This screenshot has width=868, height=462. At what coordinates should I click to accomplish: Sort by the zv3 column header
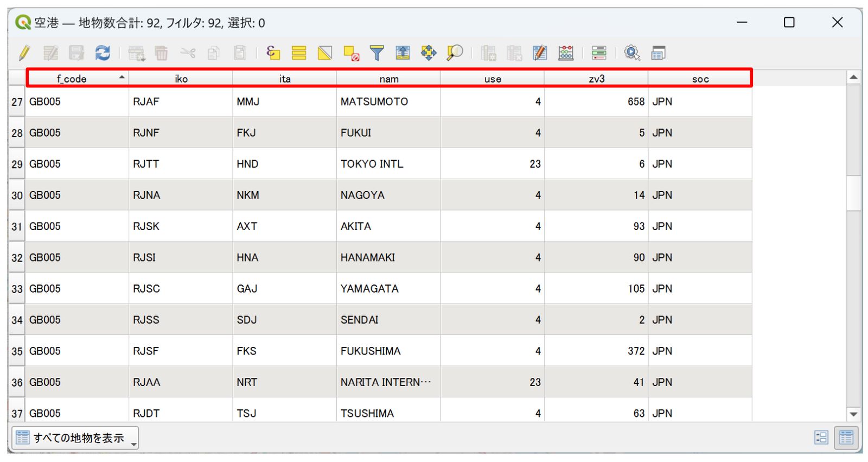coord(596,79)
